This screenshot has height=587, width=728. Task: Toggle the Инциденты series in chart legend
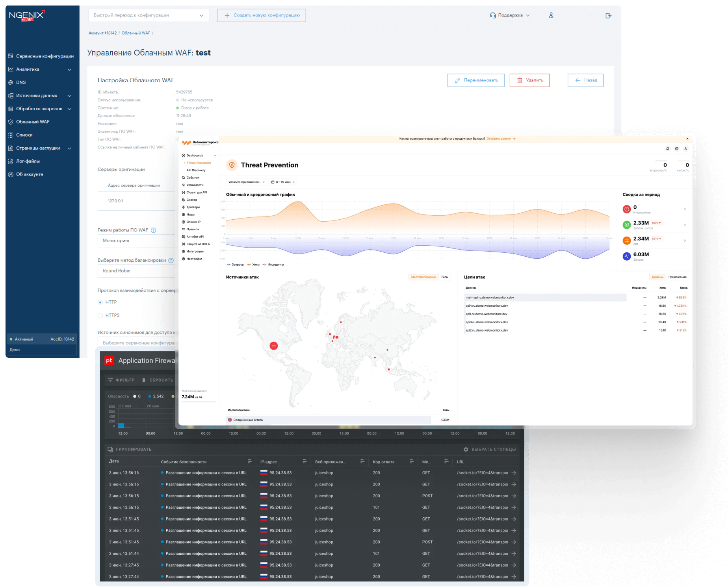(273, 265)
